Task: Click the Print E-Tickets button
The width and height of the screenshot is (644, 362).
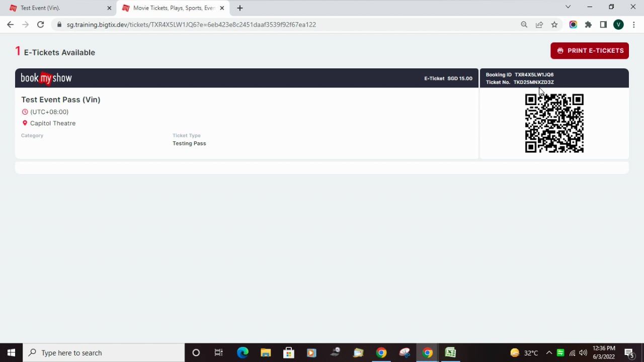Action: (590, 51)
